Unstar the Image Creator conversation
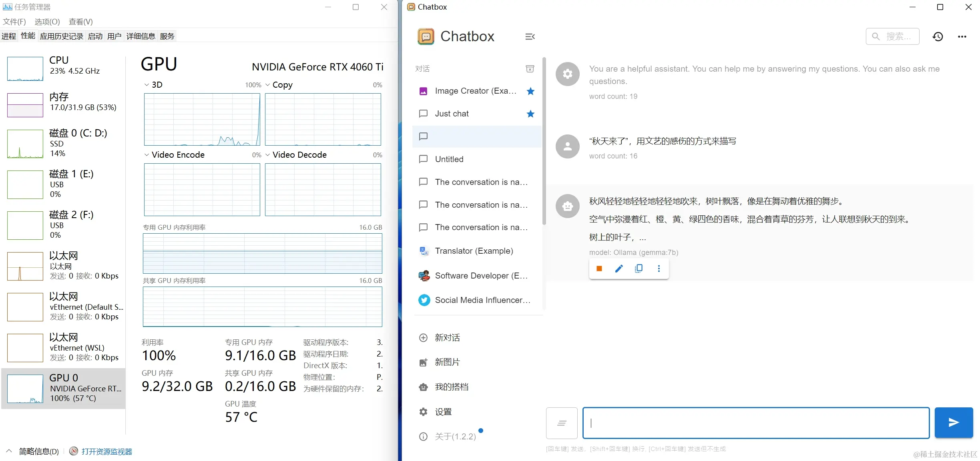The height and width of the screenshot is (461, 980). tap(530, 91)
